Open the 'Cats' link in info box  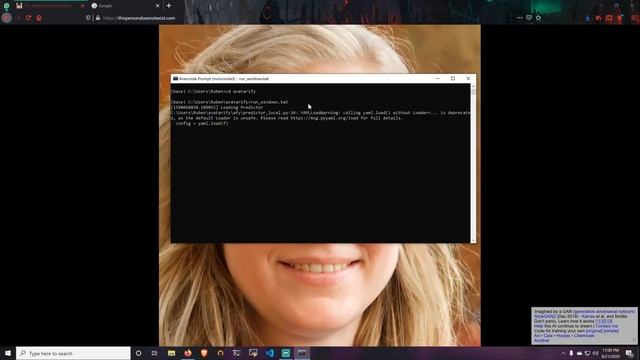click(x=548, y=336)
